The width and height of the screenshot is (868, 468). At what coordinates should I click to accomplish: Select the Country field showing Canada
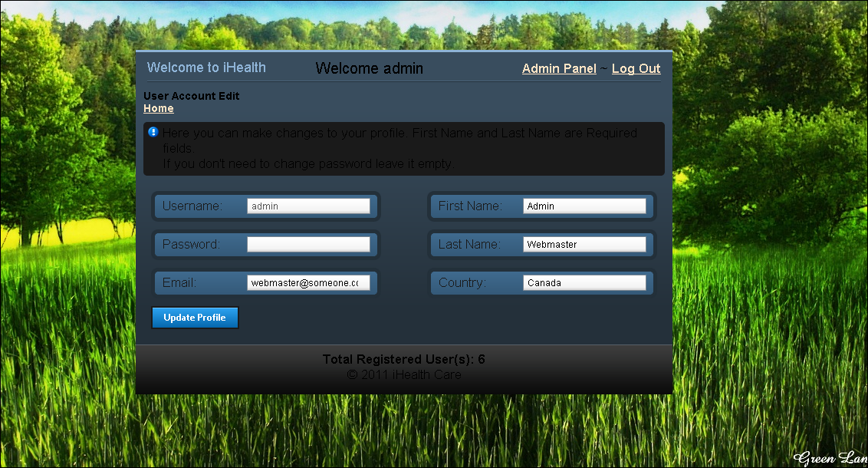[x=585, y=282]
